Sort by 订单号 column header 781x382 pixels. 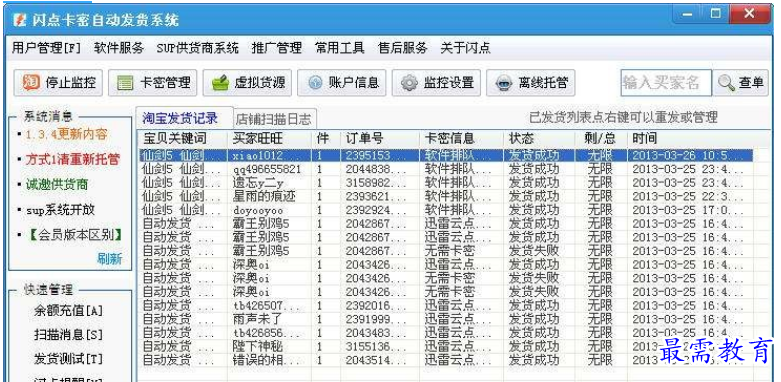pyautogui.click(x=365, y=138)
